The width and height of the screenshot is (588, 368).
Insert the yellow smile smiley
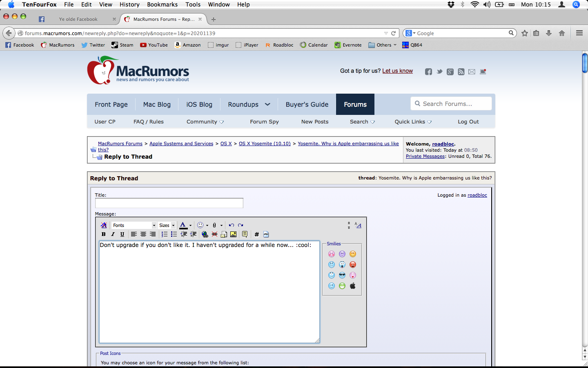[353, 254]
